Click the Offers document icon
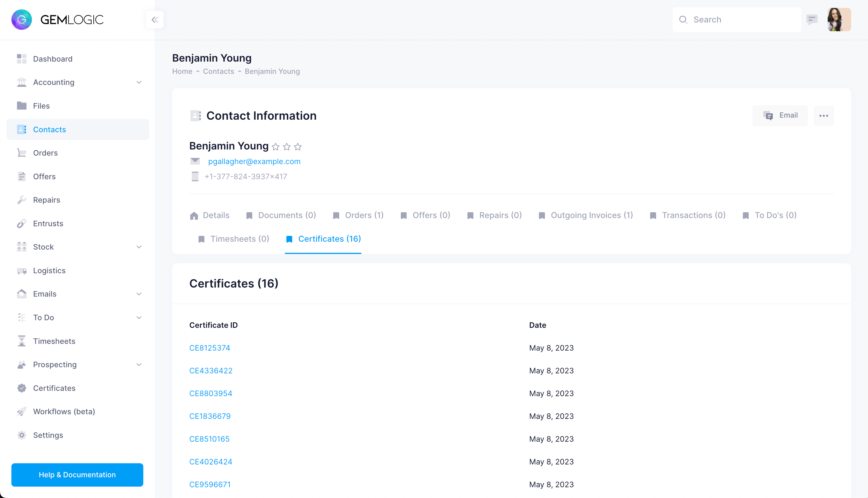The image size is (868, 498). pyautogui.click(x=22, y=177)
